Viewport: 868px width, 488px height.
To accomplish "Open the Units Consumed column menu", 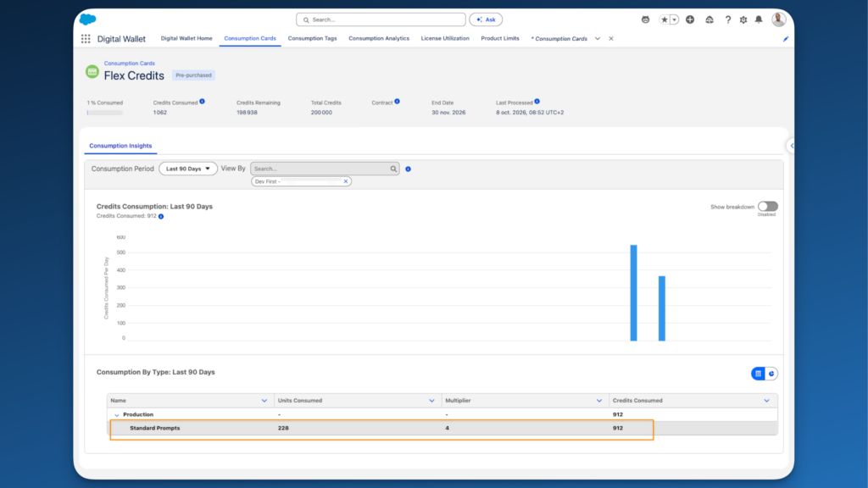I will point(431,401).
